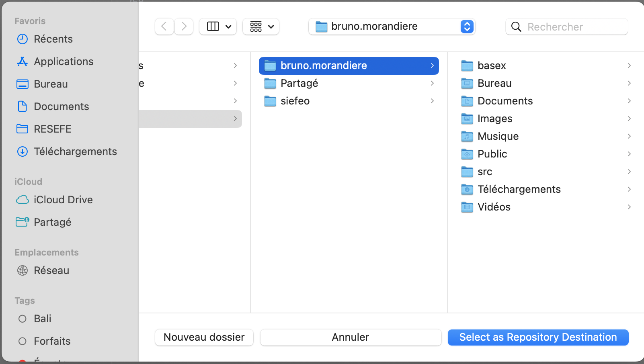Select the Musique folder icon
Screen dimensions: 644x364
tap(467, 136)
